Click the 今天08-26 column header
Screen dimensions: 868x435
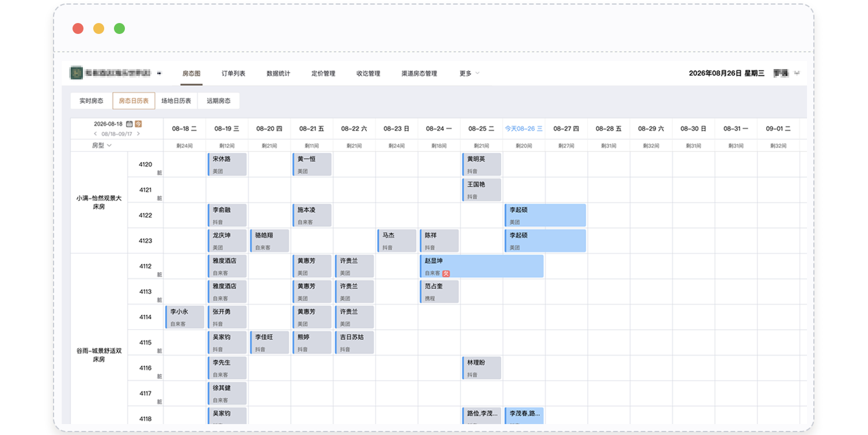(x=524, y=128)
